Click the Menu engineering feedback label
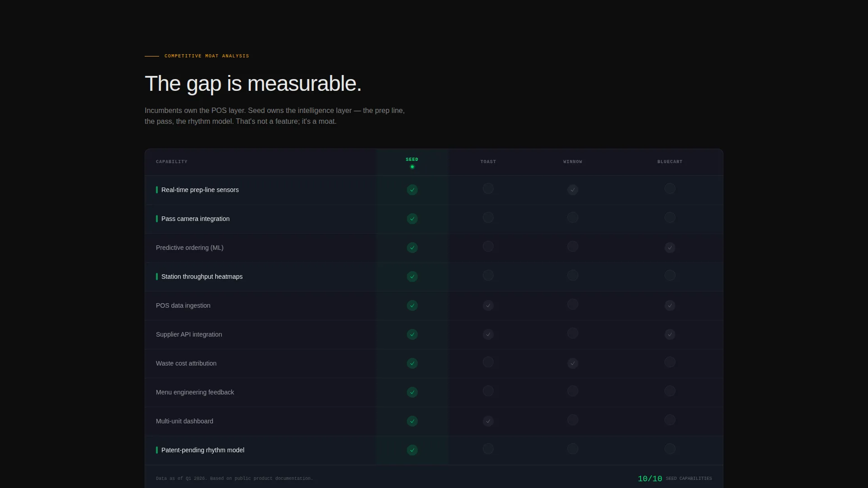 [195, 392]
